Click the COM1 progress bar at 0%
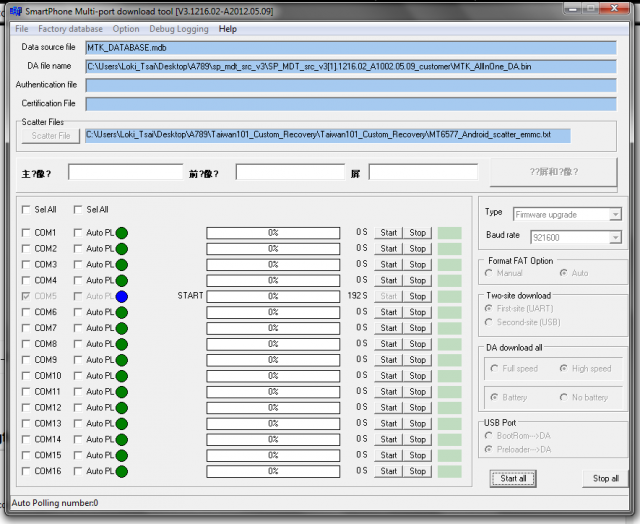 pyautogui.click(x=273, y=233)
